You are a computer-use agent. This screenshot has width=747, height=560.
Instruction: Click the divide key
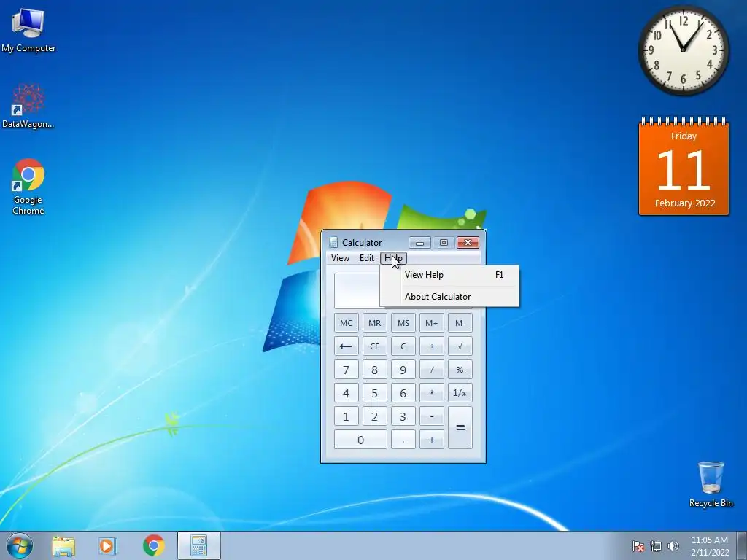(x=432, y=370)
